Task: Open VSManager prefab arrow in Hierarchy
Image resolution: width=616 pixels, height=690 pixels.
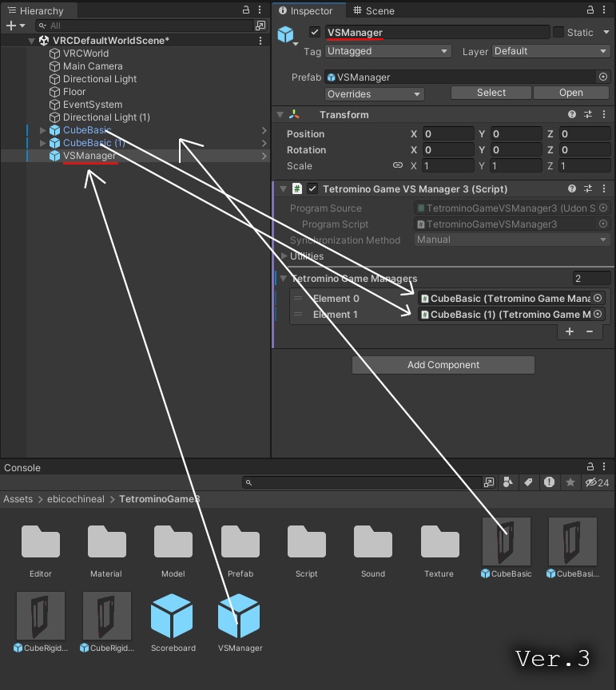Action: pyautogui.click(x=264, y=156)
